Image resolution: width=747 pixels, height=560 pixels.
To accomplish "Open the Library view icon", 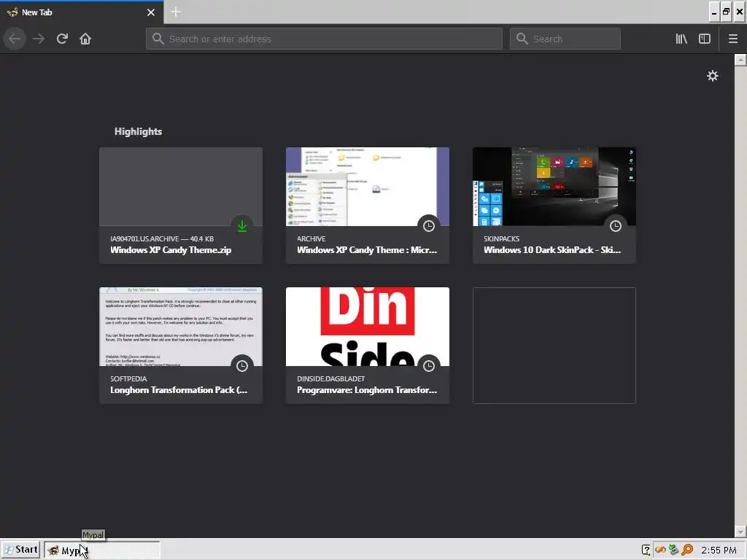I will 681,39.
